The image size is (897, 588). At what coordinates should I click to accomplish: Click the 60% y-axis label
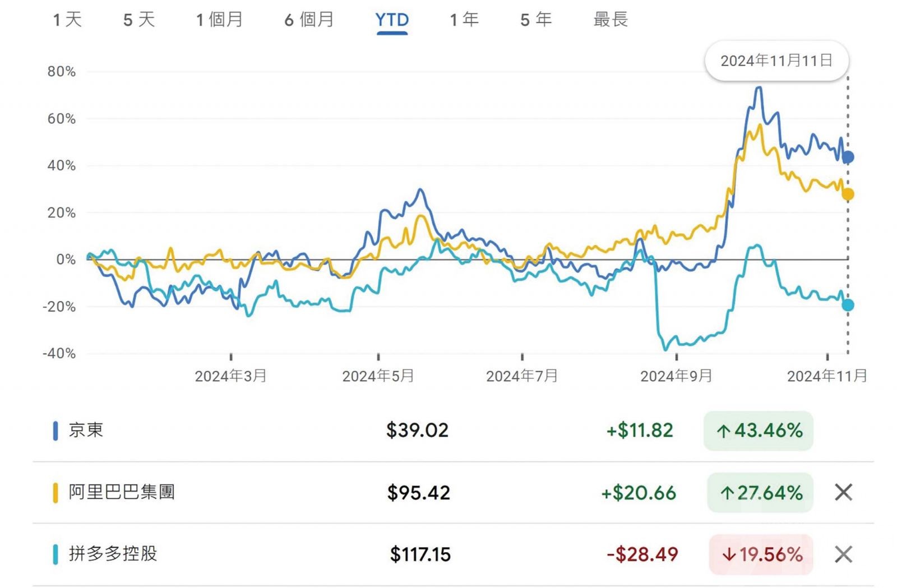(61, 118)
